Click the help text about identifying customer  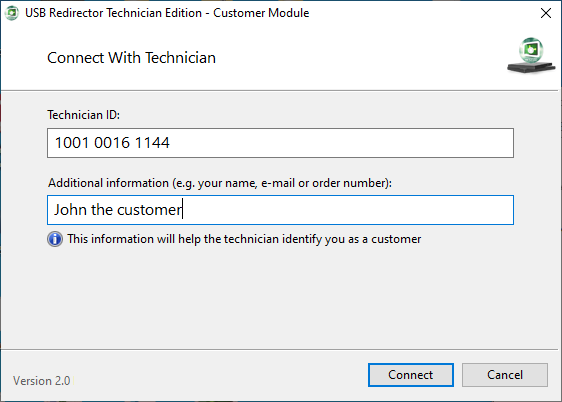click(x=244, y=239)
